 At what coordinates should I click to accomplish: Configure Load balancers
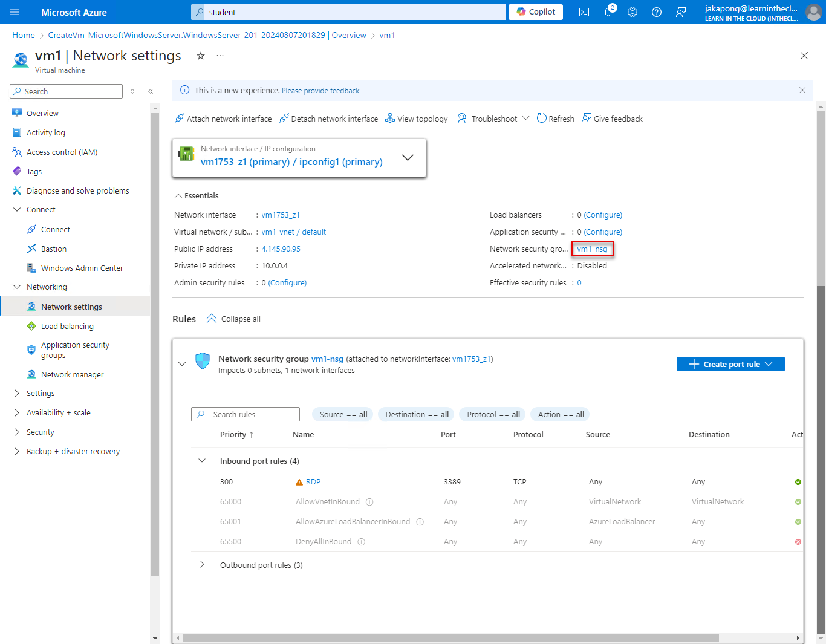[x=603, y=215]
